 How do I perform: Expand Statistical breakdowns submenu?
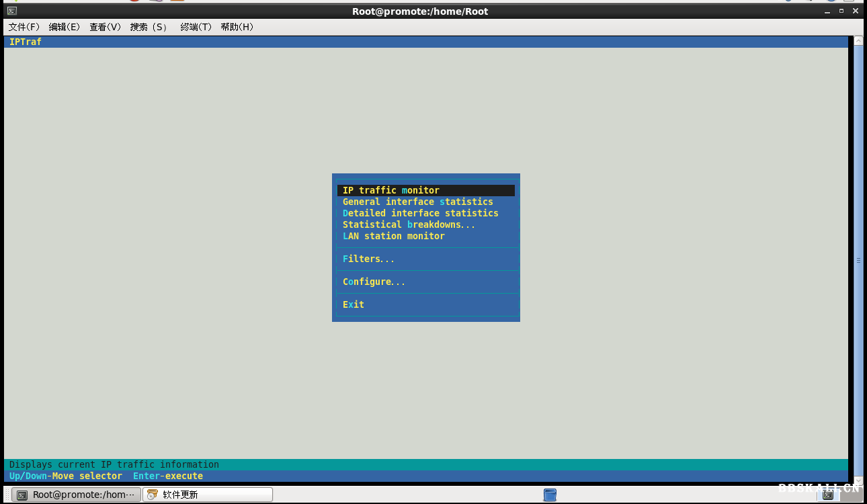409,224
